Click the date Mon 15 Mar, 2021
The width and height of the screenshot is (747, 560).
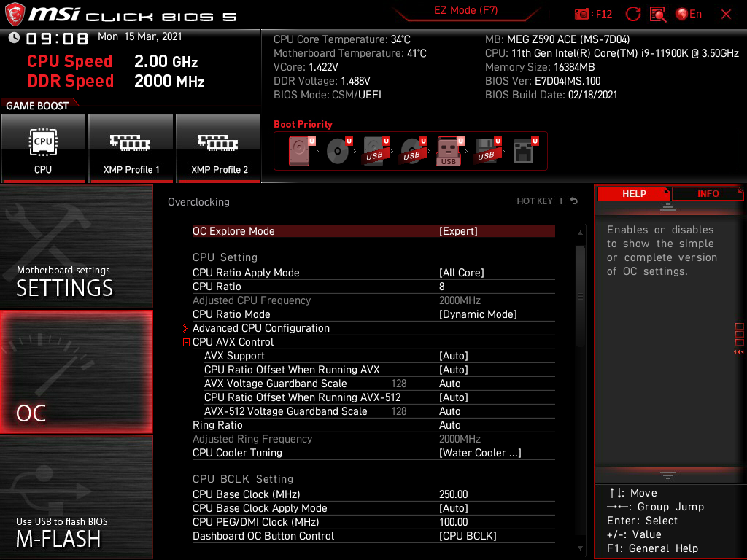139,36
